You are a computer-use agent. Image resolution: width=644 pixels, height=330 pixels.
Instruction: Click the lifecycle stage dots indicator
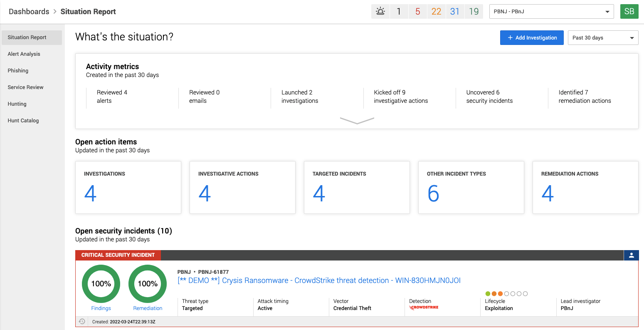(x=506, y=294)
